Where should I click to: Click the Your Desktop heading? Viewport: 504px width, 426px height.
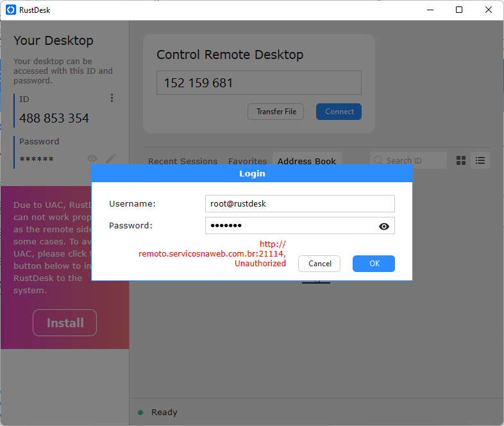click(53, 41)
